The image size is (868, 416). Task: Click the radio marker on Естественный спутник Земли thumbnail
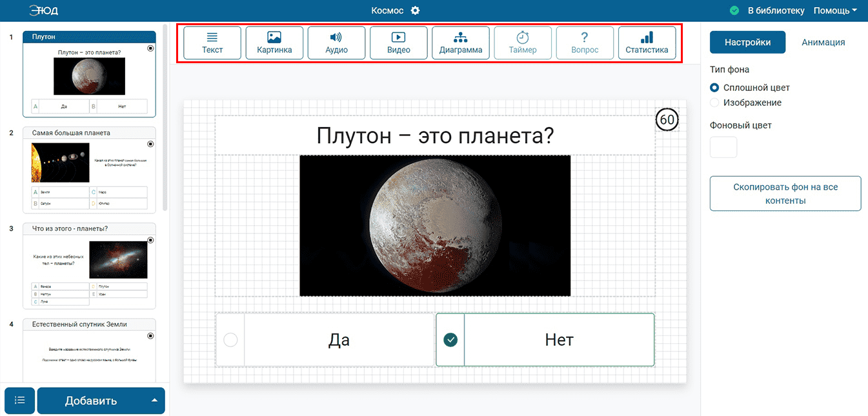(x=150, y=335)
